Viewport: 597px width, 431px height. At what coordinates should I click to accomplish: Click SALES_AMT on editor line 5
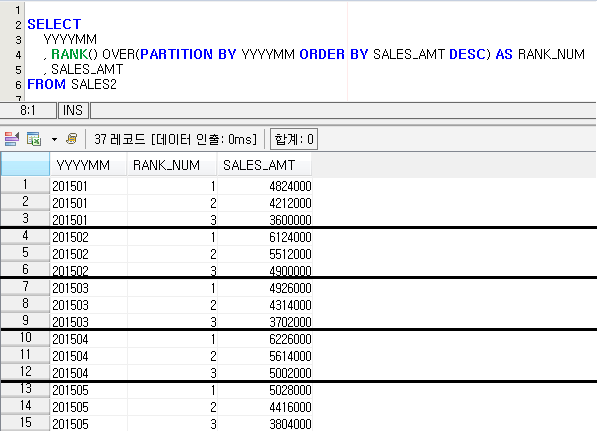pos(87,69)
